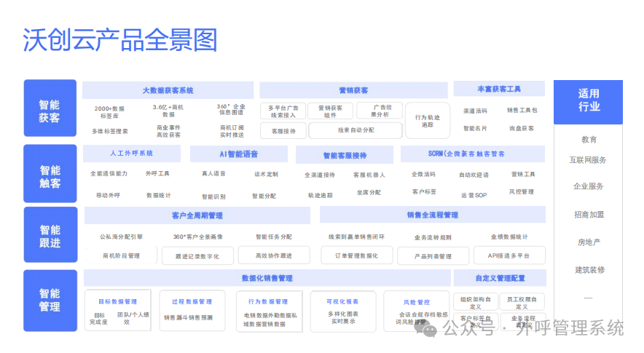
Task: Open the 行为轨迹追踪 box
Action: [428, 121]
